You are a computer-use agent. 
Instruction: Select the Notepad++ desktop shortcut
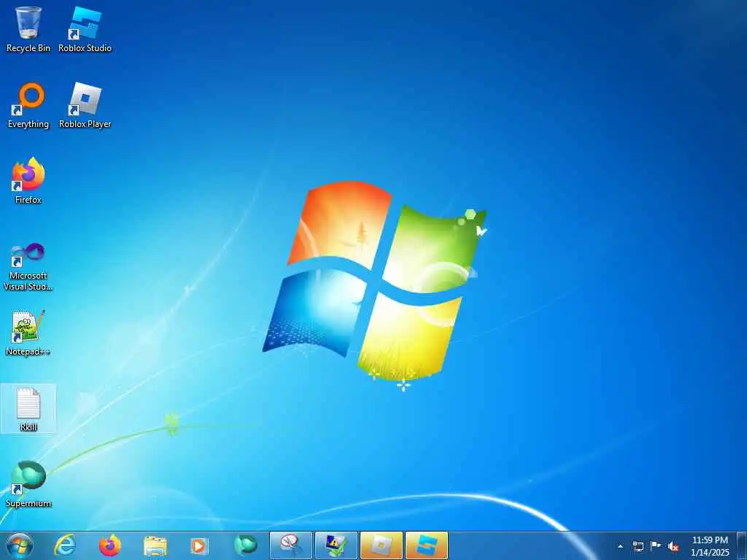click(28, 333)
